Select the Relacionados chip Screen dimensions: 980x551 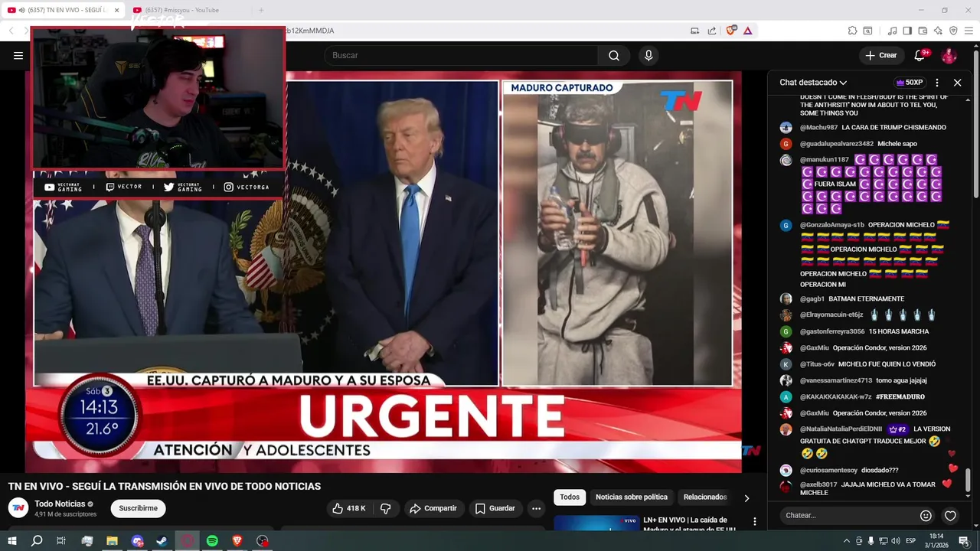[x=704, y=497]
